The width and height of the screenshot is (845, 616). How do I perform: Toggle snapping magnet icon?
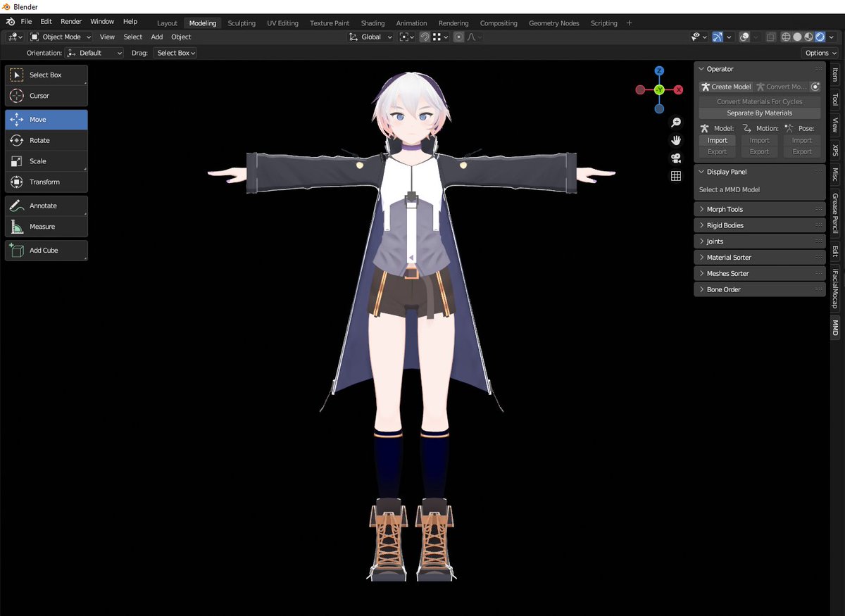[425, 37]
